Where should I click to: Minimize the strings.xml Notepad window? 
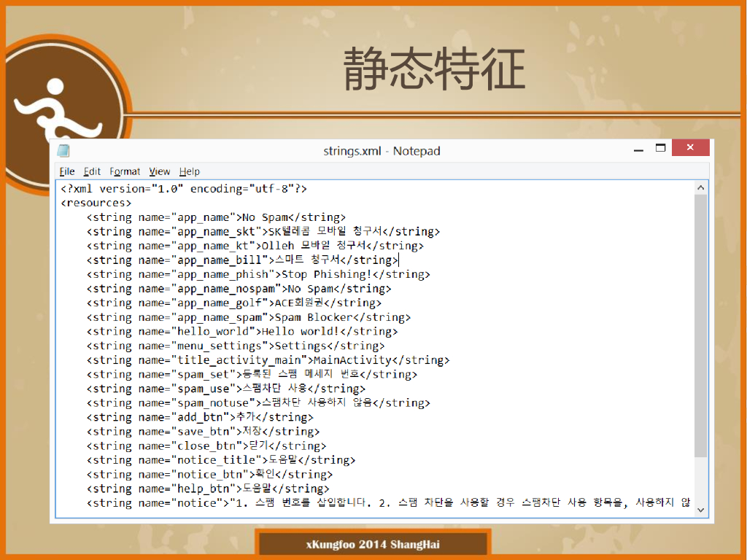(639, 149)
